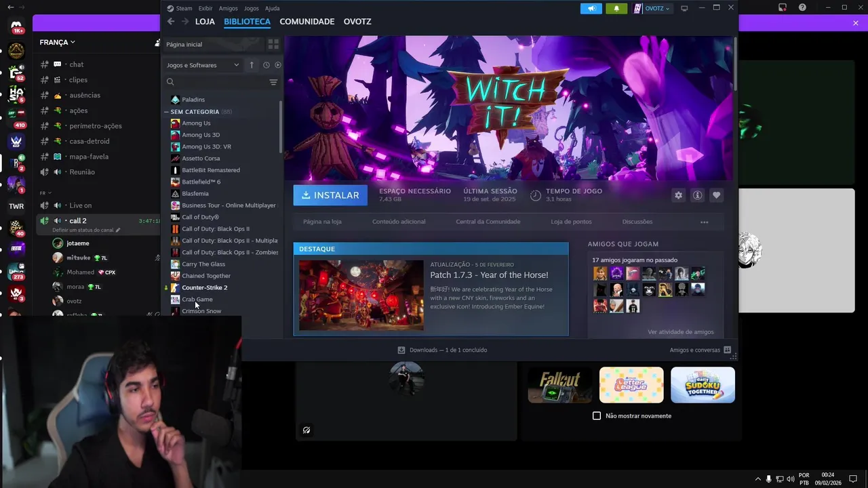This screenshot has height=488, width=868.
Task: Open Loja de pontos link
Action: [x=571, y=222]
